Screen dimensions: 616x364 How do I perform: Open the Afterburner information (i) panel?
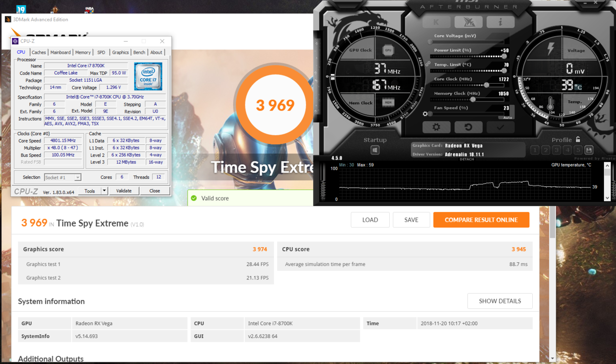[x=500, y=22]
